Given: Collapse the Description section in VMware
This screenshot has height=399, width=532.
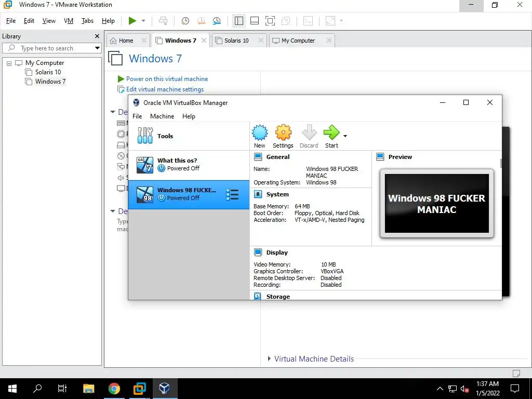Looking at the screenshot, I should coord(113,211).
